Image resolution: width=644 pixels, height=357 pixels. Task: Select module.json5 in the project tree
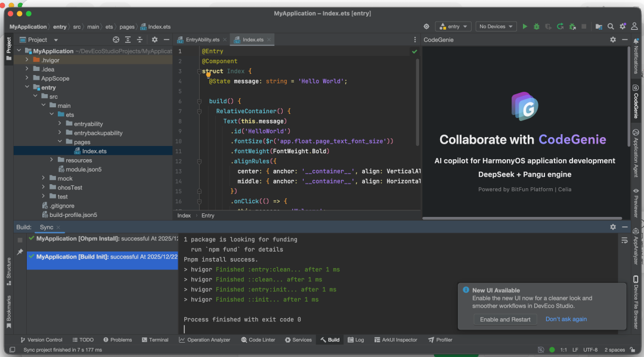point(83,169)
